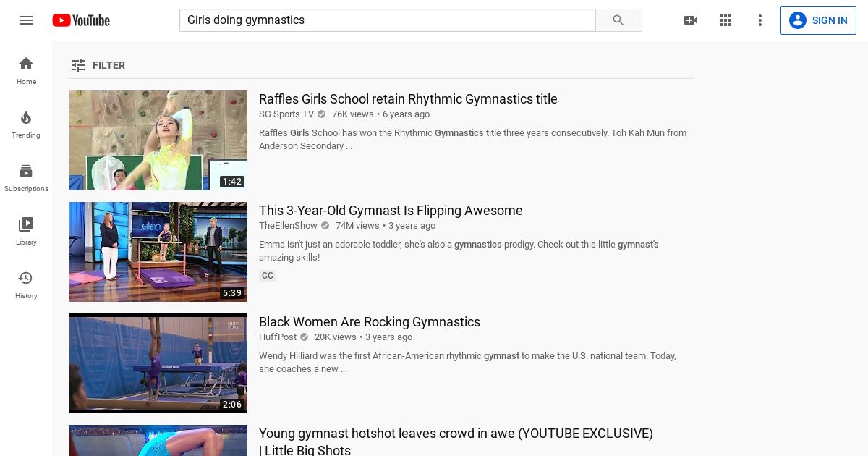The width and height of the screenshot is (868, 456).
Task: Click the verified badge beside SG Sports TV
Action: [x=322, y=114]
